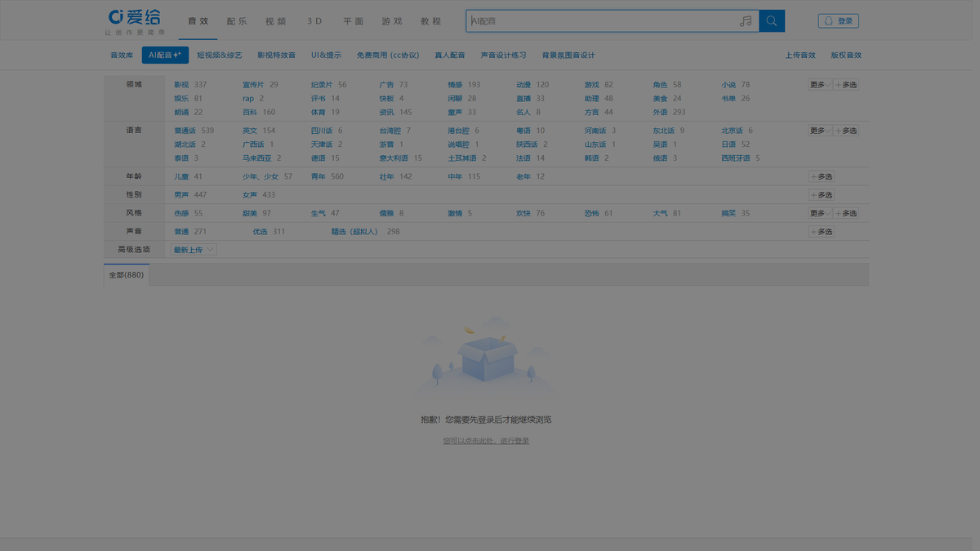Filter 声音 by 优选
The width and height of the screenshot is (980, 551).
tap(261, 232)
